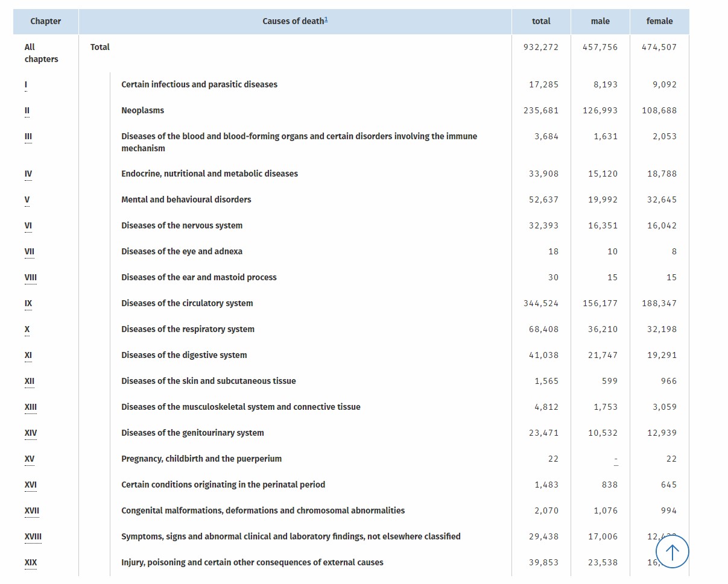Open footnote 1 link in Causes of death
728x584 pixels.
pyautogui.click(x=326, y=19)
